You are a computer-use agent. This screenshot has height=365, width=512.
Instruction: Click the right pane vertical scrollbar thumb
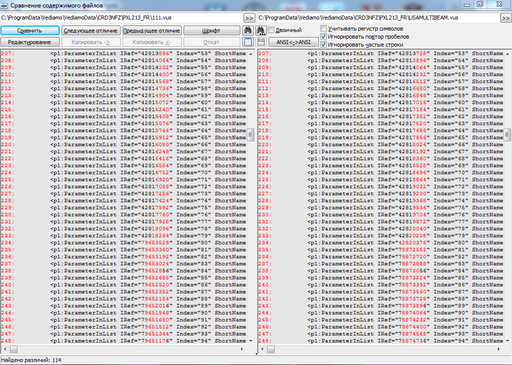click(x=508, y=134)
